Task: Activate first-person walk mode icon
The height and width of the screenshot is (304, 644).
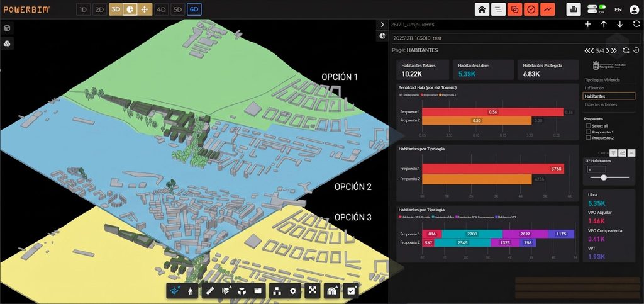Action: (x=190, y=290)
